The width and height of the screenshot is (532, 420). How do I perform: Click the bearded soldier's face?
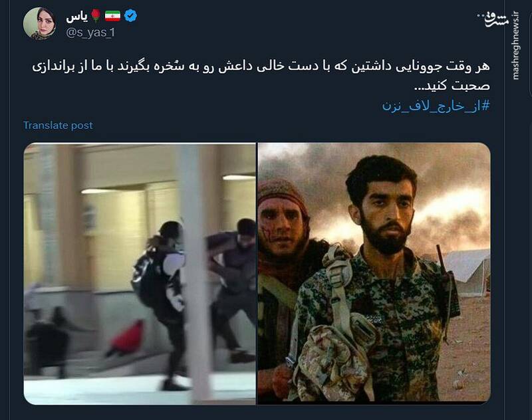(386, 212)
